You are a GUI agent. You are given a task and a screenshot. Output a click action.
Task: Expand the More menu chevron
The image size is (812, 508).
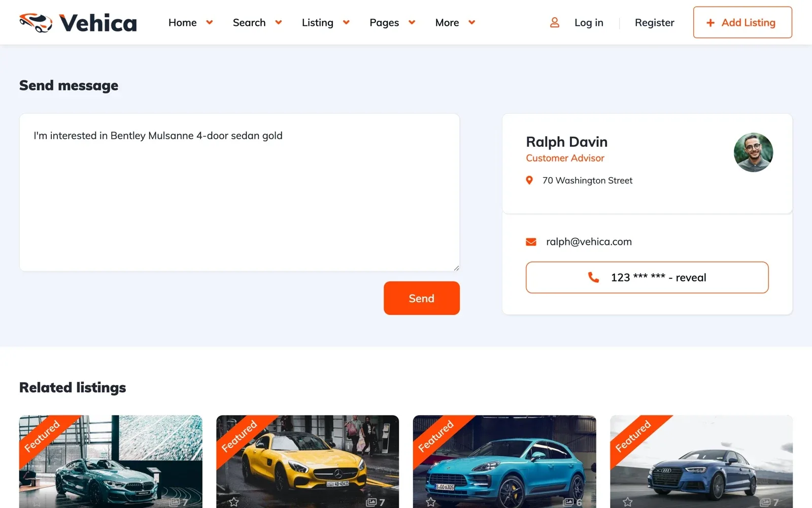tap(471, 22)
